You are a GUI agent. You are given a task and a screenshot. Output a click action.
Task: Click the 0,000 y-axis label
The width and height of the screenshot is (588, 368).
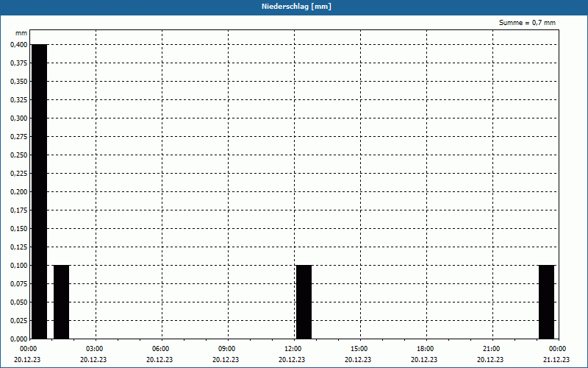[19, 339]
